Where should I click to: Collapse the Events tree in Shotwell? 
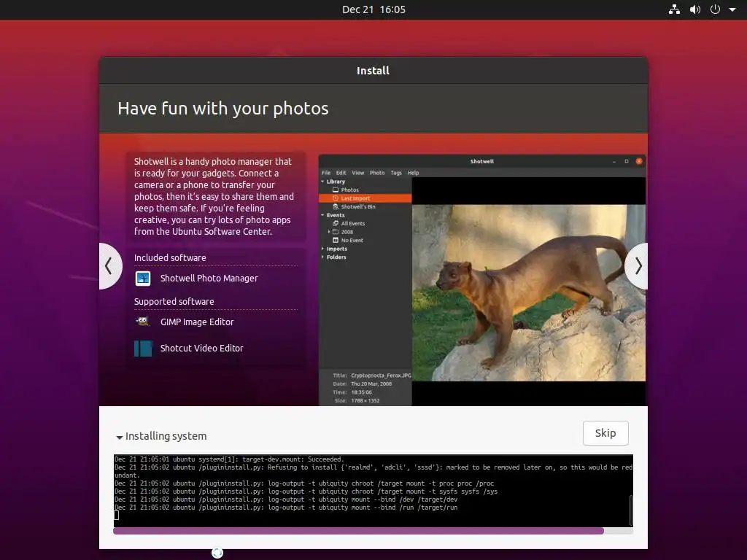322,215
